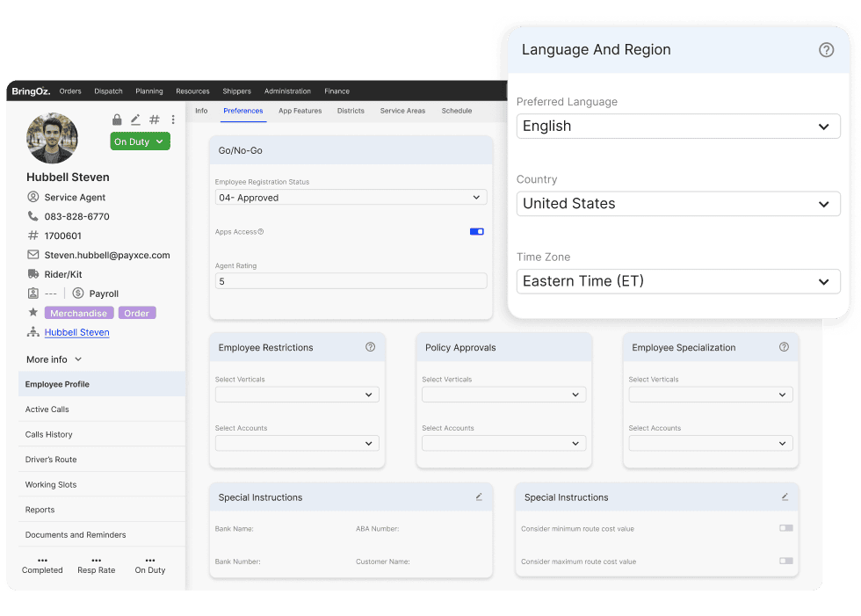The height and width of the screenshot is (616, 861).
Task: Open Documents and Reminders in the sidebar
Action: tap(102, 535)
